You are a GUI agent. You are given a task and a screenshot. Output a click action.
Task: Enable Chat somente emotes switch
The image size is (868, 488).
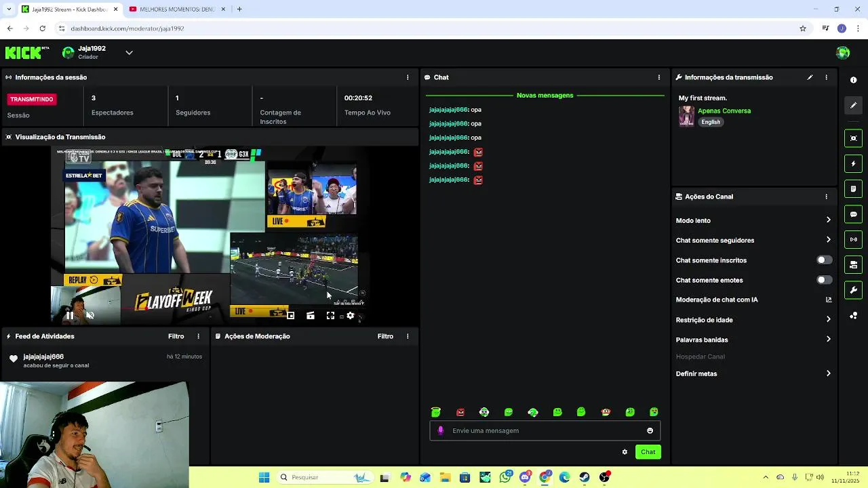[x=825, y=280]
